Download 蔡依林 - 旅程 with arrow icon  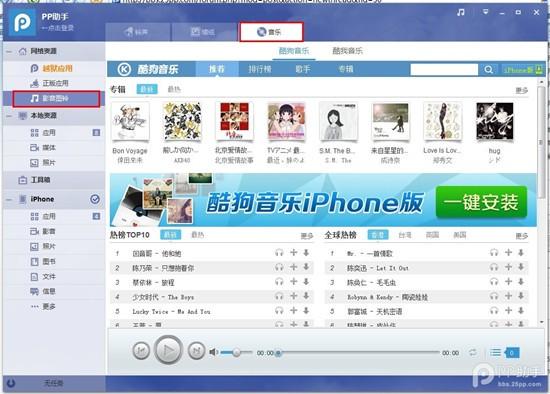click(306, 281)
